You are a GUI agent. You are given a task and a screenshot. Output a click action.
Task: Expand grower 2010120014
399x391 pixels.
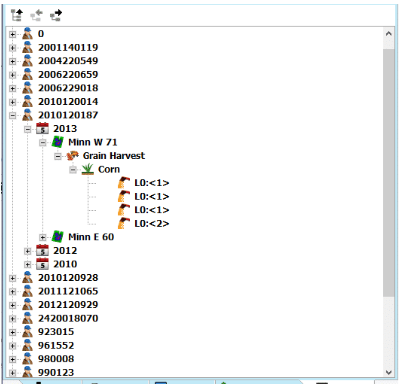(x=12, y=102)
